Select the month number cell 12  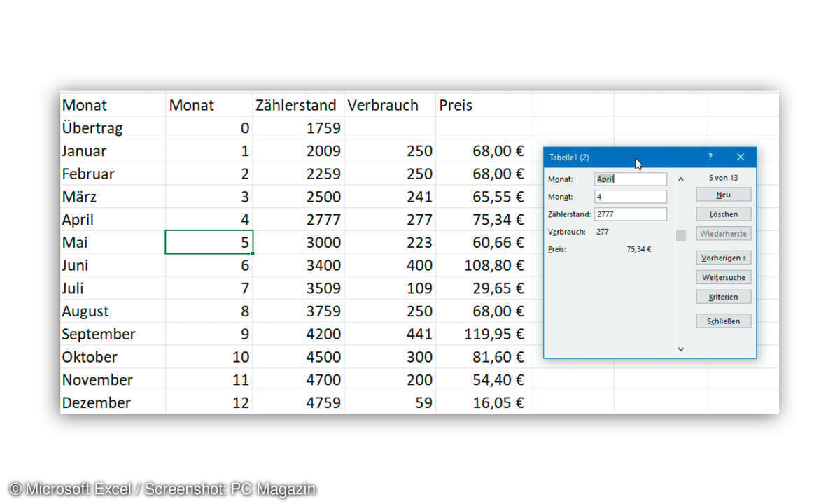pyautogui.click(x=209, y=402)
